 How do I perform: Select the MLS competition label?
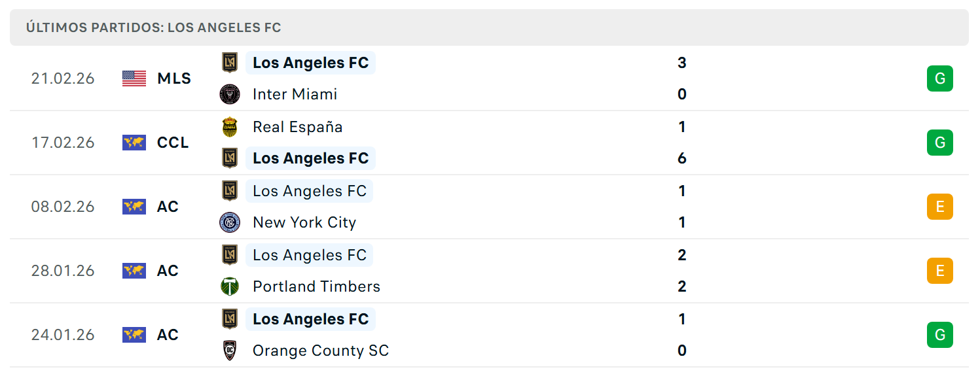(174, 78)
